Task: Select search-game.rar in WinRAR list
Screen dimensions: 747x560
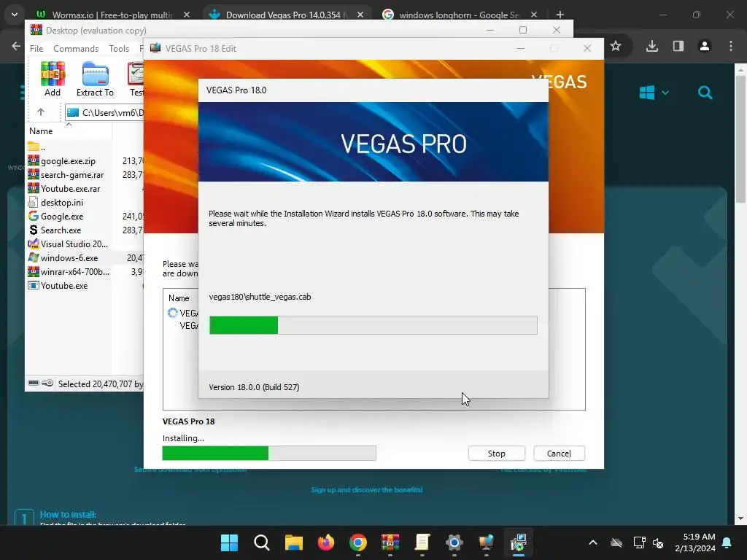Action: (72, 175)
